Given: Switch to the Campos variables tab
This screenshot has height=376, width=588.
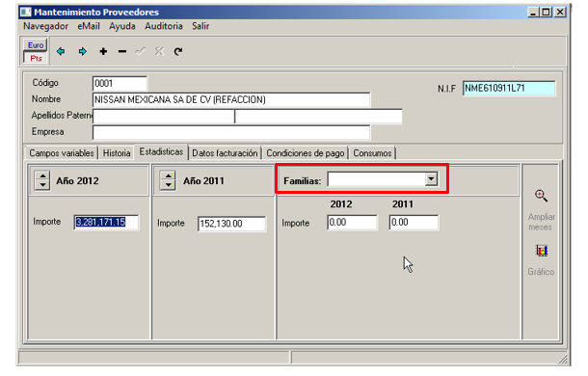Looking at the screenshot, I should 62,153.
